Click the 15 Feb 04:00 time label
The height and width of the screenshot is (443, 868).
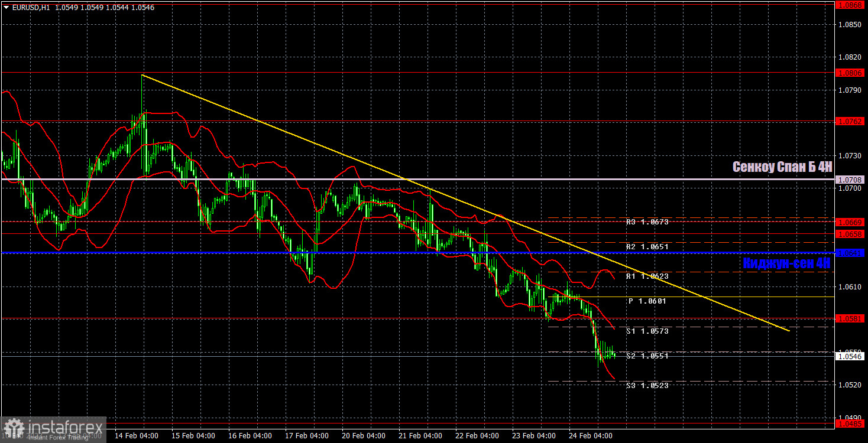click(x=193, y=436)
